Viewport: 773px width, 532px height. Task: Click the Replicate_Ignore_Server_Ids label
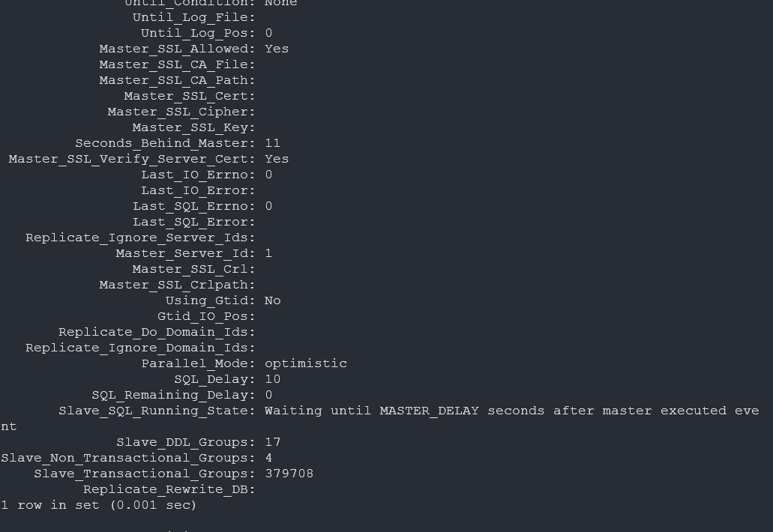pos(139,238)
